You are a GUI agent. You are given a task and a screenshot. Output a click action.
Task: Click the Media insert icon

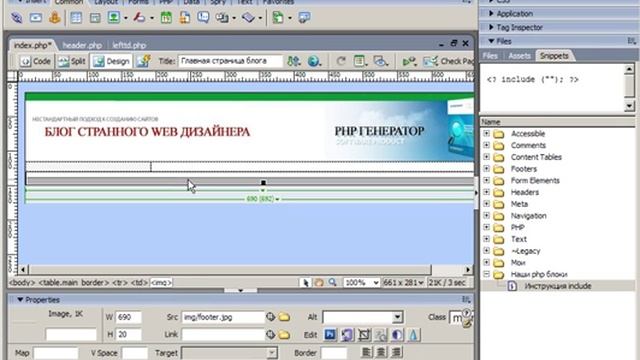coord(140,18)
